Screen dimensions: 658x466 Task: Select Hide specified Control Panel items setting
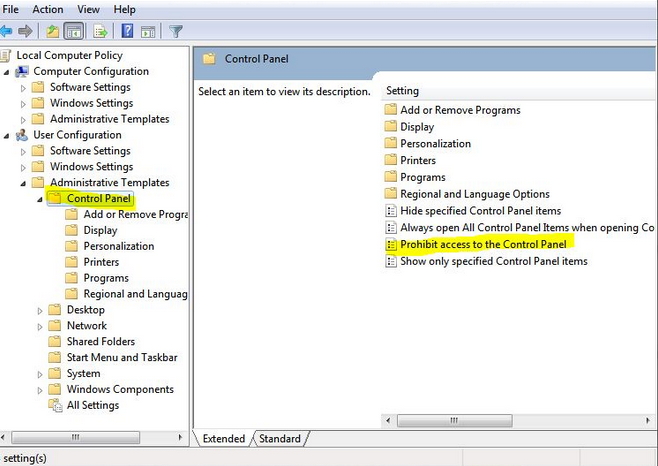[x=480, y=211]
